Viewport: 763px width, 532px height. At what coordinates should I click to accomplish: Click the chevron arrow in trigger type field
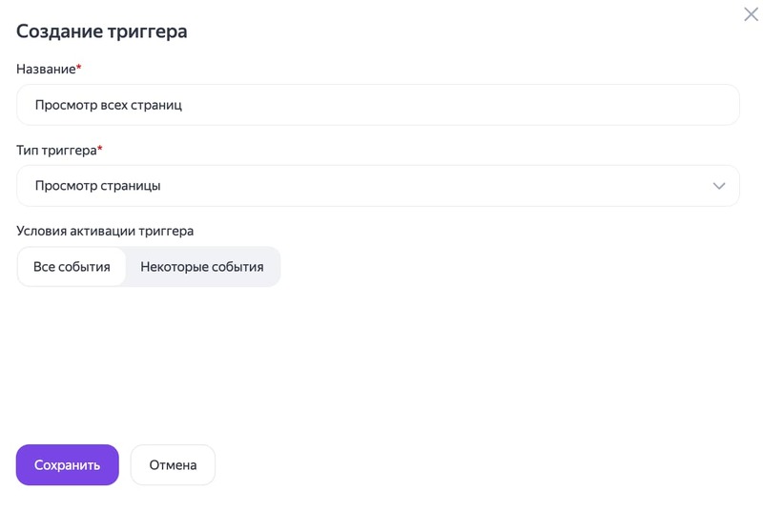pos(719,186)
